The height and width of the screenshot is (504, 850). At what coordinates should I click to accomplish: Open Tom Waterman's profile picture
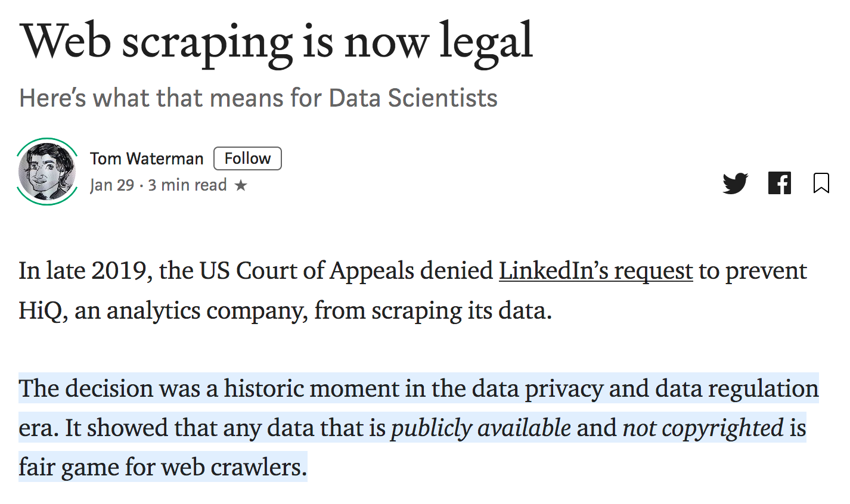(47, 172)
